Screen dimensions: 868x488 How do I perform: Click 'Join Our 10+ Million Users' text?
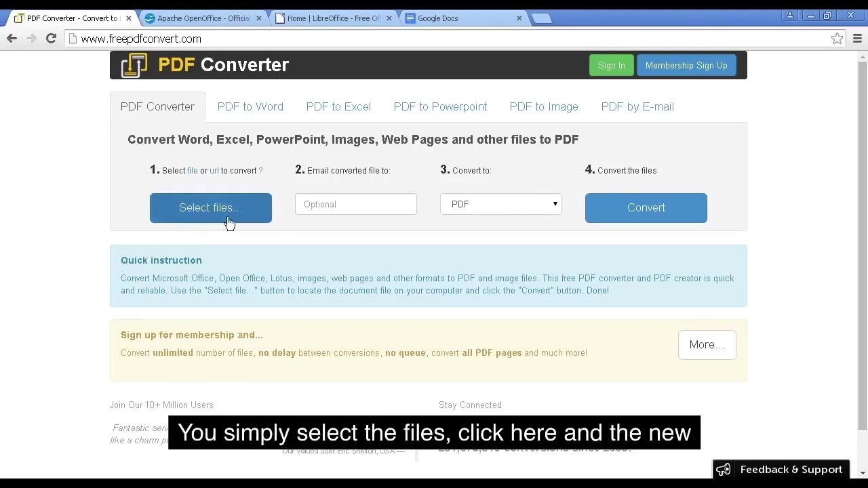161,405
